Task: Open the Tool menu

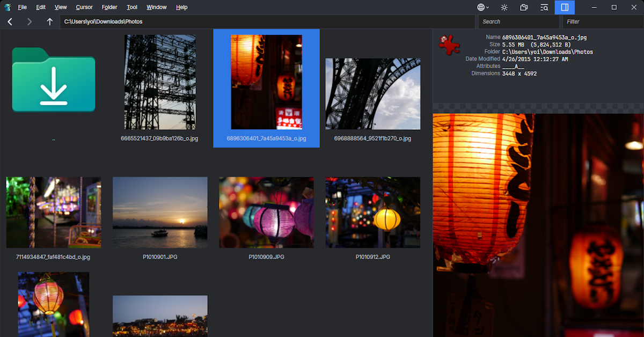Action: tap(132, 8)
